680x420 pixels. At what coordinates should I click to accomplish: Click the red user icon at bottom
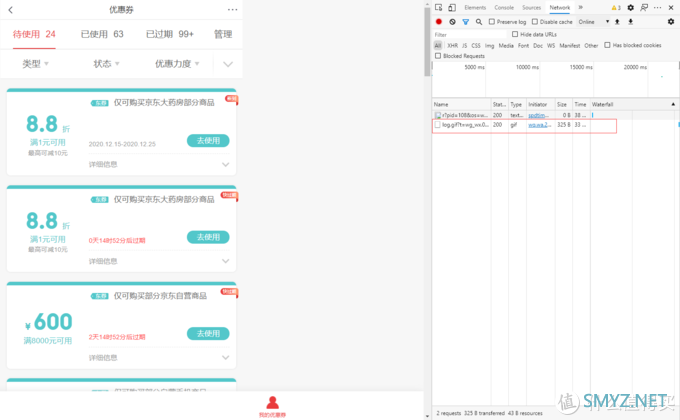[272, 403]
